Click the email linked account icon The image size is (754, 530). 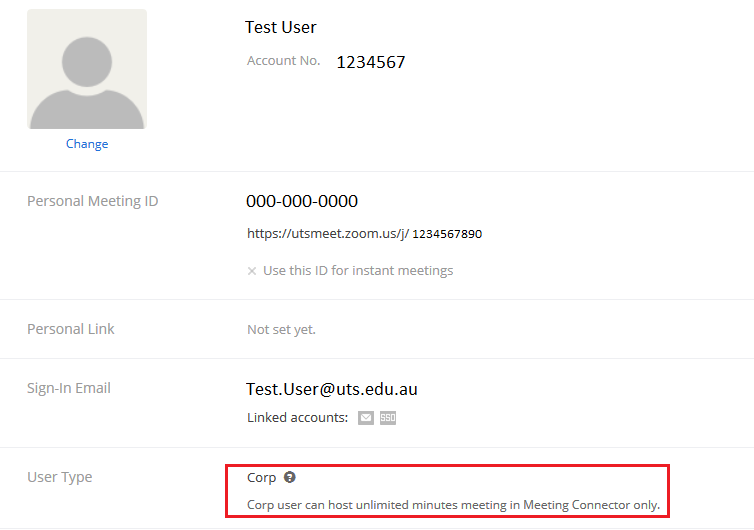366,418
